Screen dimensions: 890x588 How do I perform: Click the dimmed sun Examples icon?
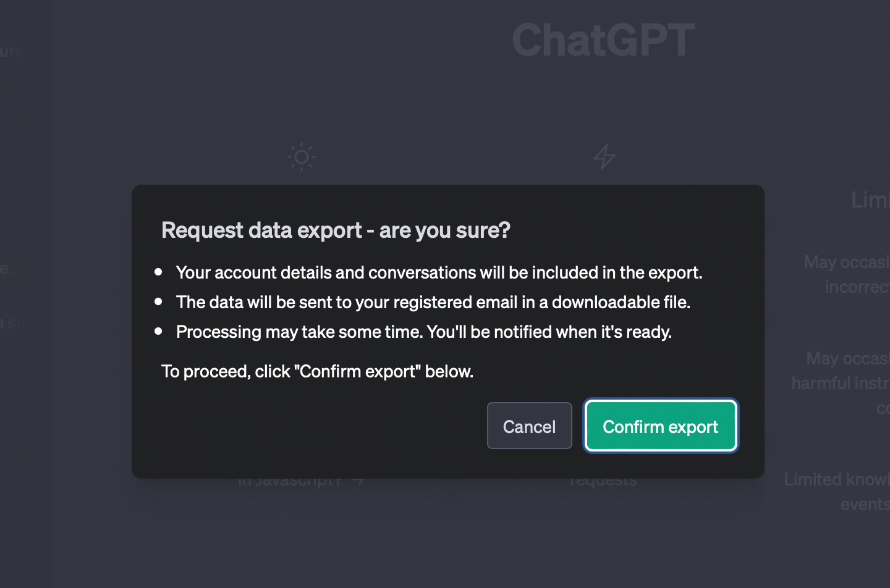(x=302, y=157)
